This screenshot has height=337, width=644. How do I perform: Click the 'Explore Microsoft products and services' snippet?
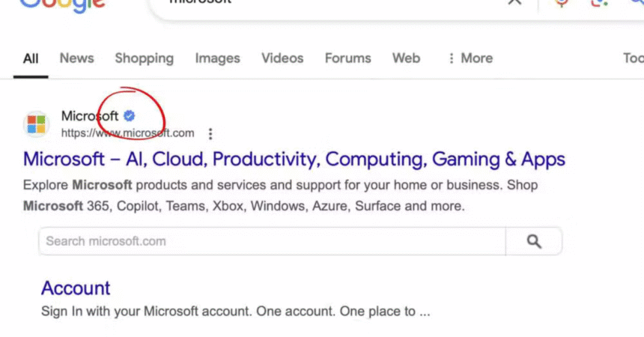(x=280, y=195)
